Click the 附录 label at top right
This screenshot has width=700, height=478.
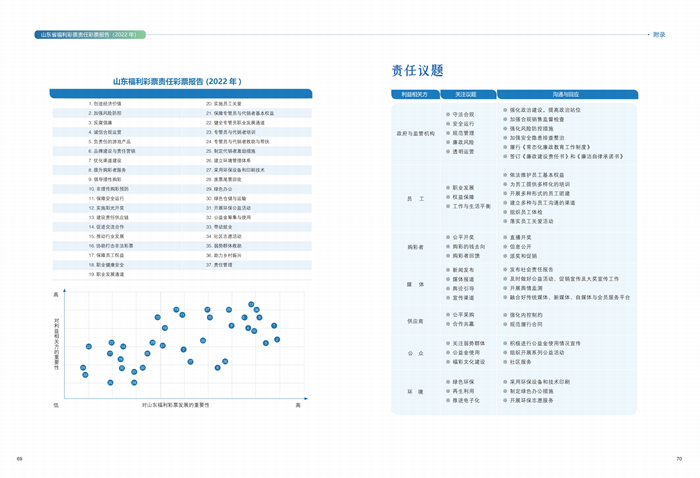(658, 34)
